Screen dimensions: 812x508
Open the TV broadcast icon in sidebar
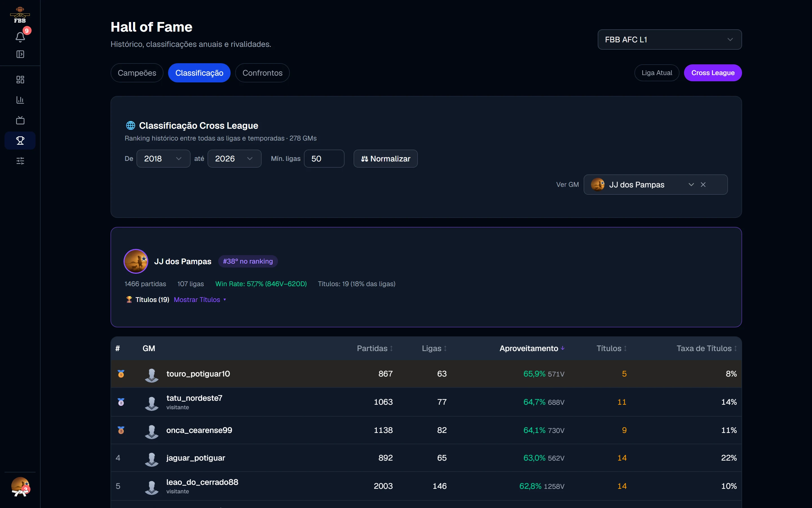click(20, 120)
